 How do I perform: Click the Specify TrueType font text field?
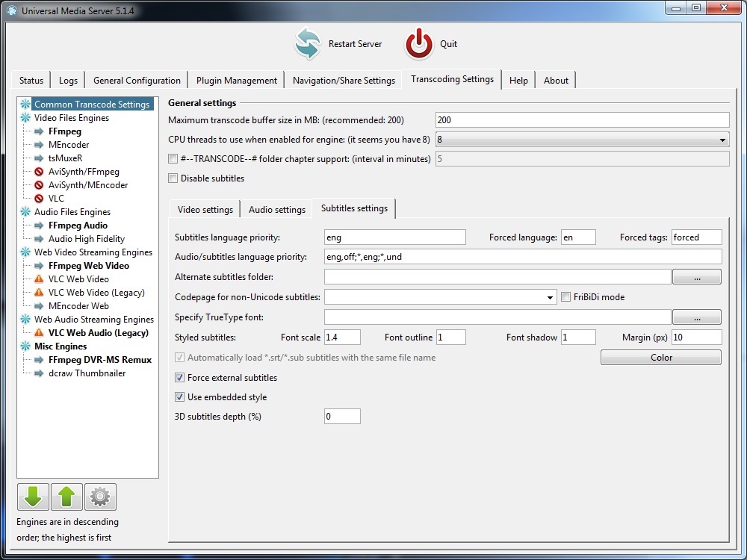coord(498,317)
